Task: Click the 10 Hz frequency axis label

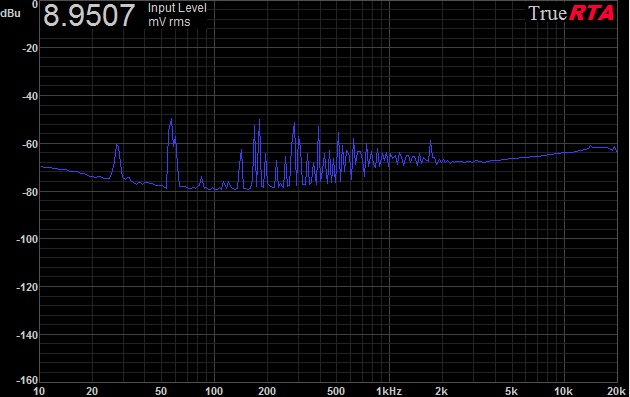Action: pos(39,391)
